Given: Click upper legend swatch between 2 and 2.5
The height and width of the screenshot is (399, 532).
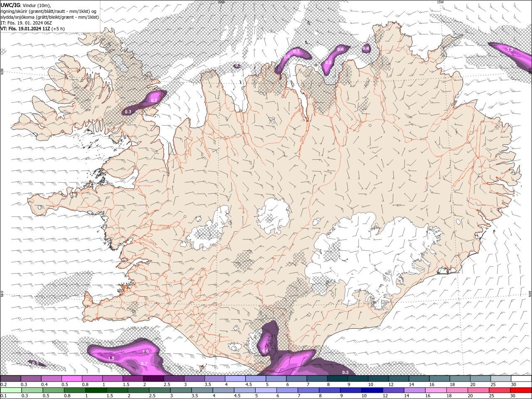Looking at the screenshot, I should click(153, 379).
